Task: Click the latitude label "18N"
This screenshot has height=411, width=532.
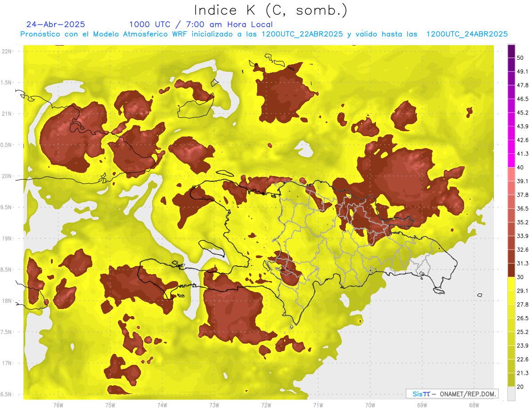Action: tap(7, 301)
